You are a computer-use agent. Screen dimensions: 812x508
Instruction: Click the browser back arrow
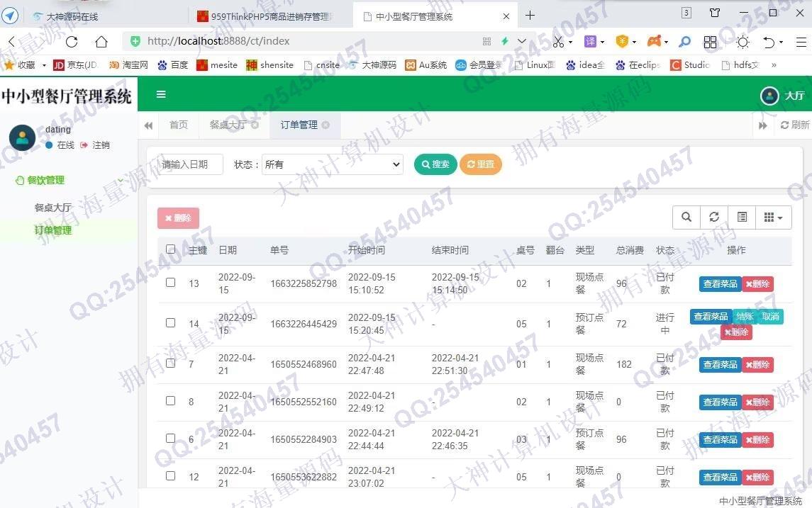click(x=12, y=41)
